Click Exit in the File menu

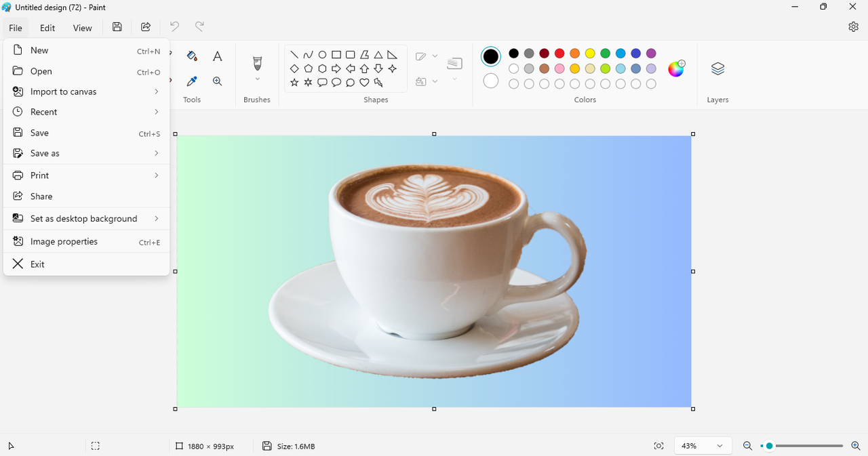(x=87, y=264)
